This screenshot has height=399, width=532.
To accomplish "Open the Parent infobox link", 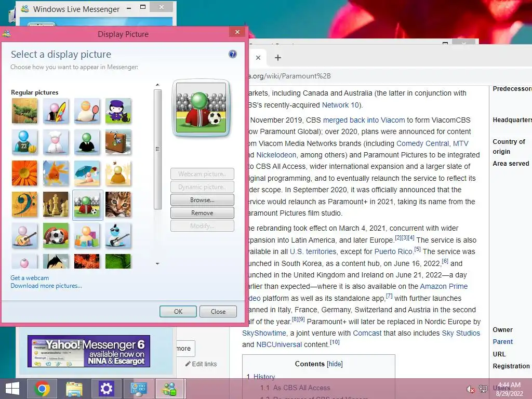I will pyautogui.click(x=502, y=342).
